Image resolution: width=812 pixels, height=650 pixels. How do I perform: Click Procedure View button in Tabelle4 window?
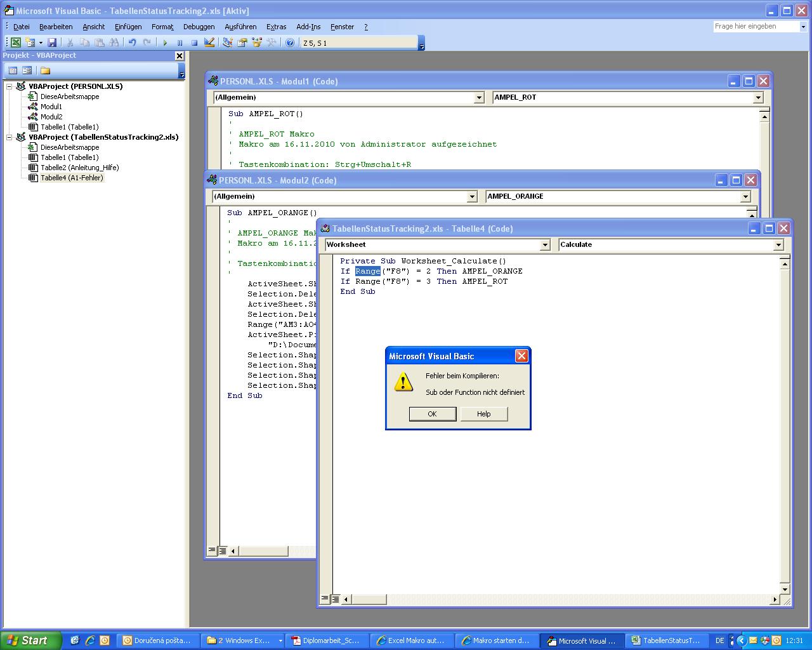[x=325, y=599]
